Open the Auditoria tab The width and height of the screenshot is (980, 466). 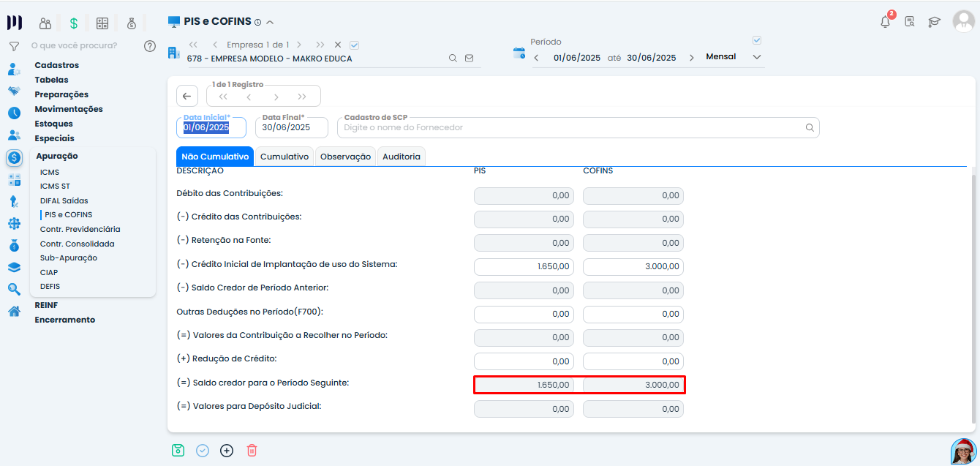(401, 157)
